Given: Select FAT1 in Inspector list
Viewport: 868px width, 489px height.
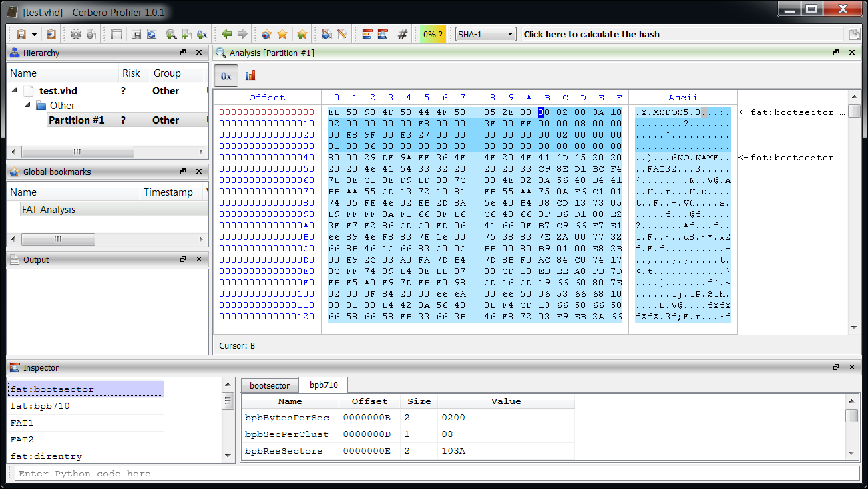Looking at the screenshot, I should coord(85,423).
